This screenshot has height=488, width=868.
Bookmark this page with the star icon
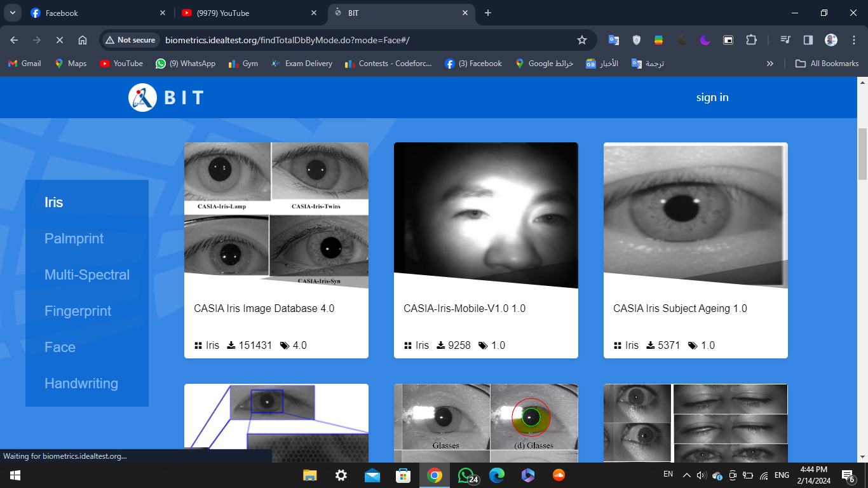pos(581,40)
